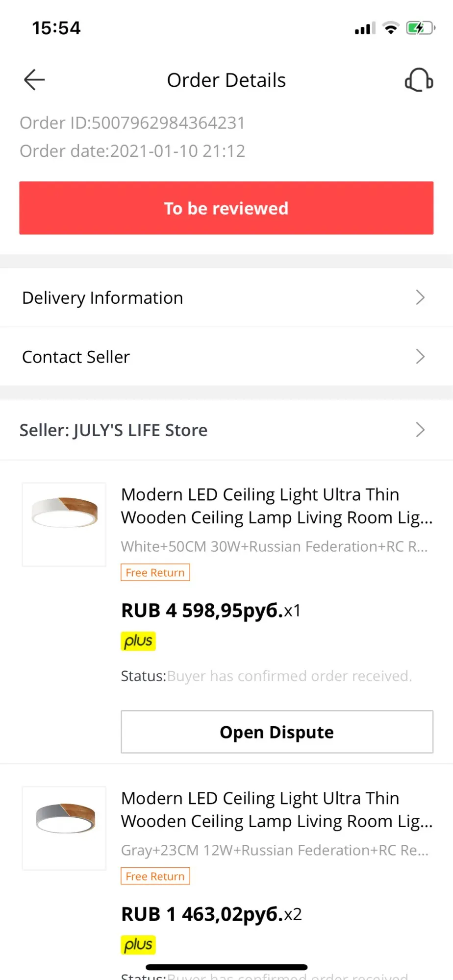Expand Contact Seller chevron

pyautogui.click(x=420, y=357)
